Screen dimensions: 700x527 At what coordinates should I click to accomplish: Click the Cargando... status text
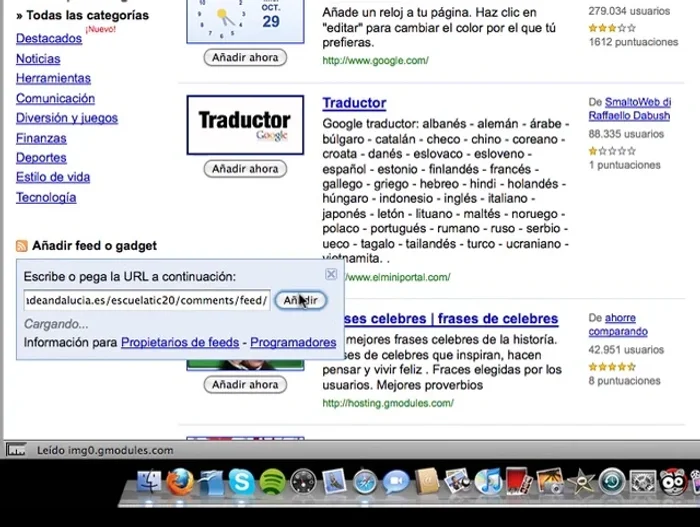[56, 324]
